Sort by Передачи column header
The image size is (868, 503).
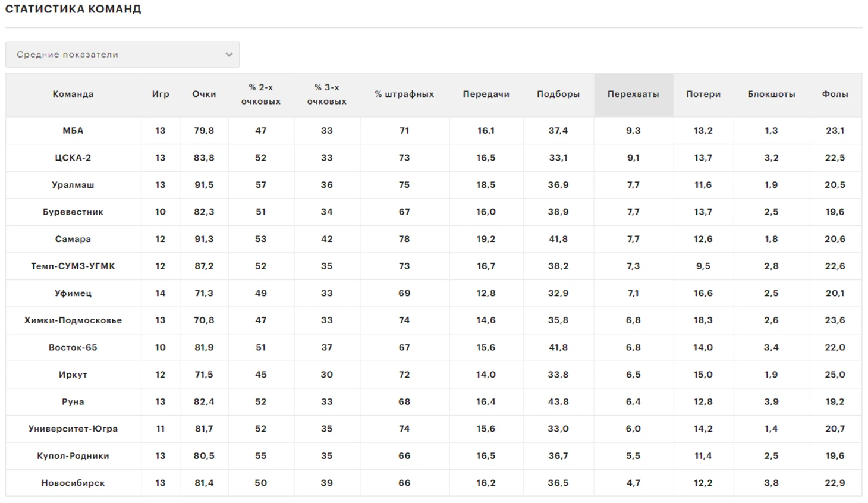[486, 94]
